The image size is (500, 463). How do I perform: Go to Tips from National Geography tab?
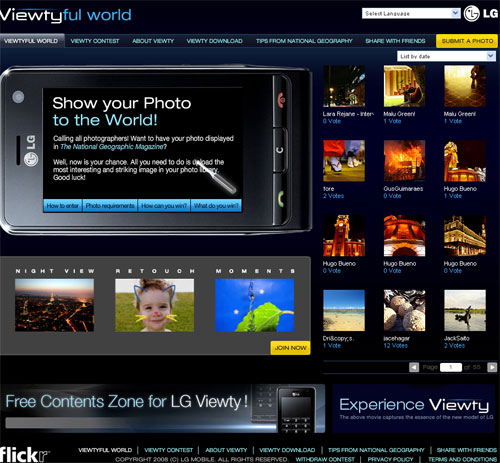[x=304, y=41]
